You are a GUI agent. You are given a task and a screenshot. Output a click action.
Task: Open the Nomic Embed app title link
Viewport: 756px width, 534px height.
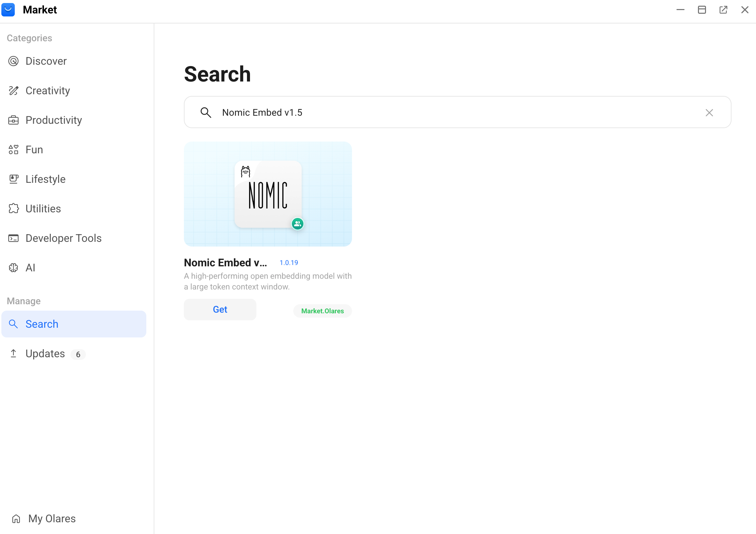pos(225,262)
